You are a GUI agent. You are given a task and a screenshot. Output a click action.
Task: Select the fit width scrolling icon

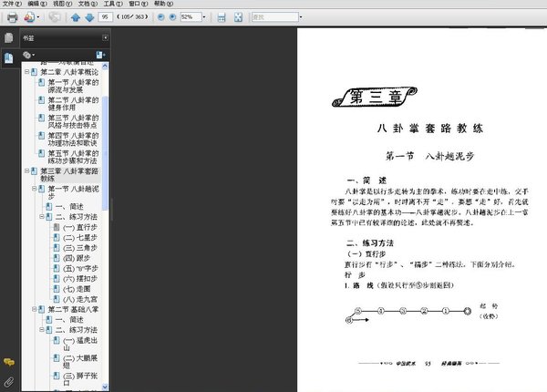[x=222, y=17]
